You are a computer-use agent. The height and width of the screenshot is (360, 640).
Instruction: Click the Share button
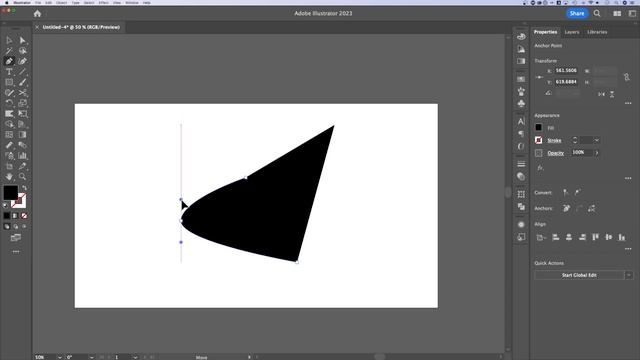pos(577,13)
